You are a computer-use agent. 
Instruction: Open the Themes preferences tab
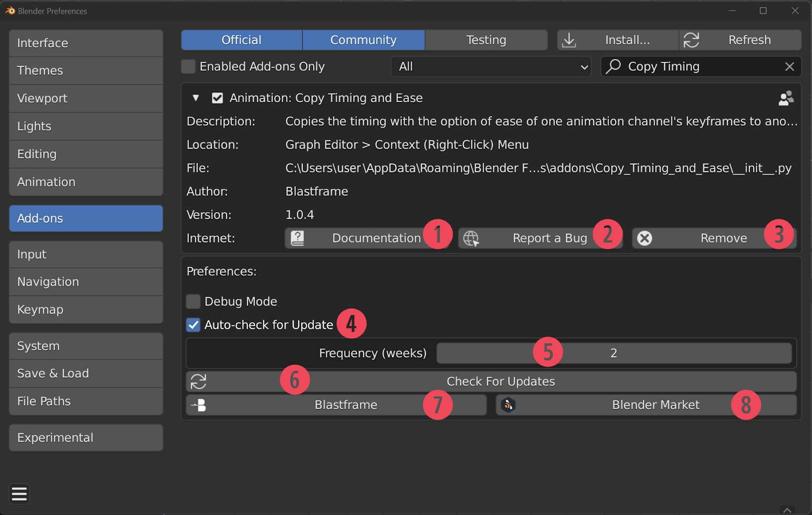[86, 71]
